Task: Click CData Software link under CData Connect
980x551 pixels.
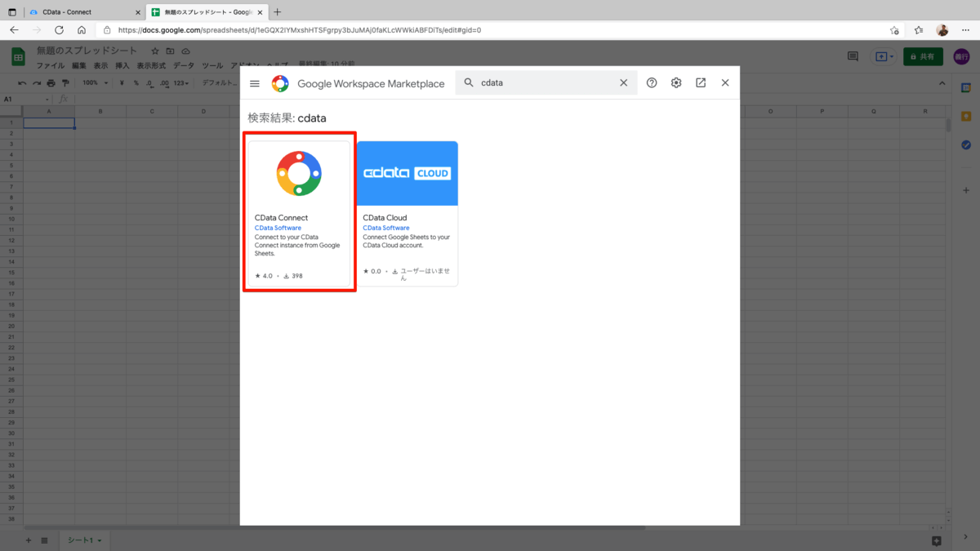Action: [278, 228]
